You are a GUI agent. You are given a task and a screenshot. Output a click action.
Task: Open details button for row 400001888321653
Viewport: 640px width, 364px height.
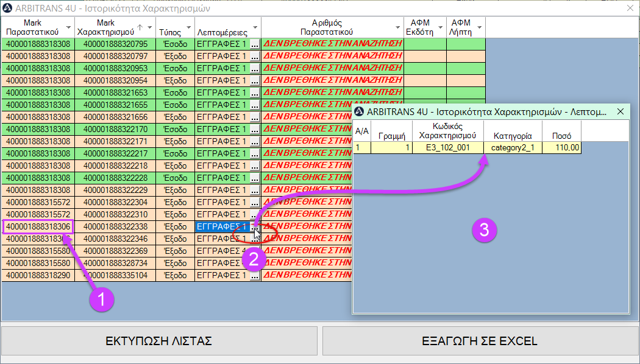255,93
